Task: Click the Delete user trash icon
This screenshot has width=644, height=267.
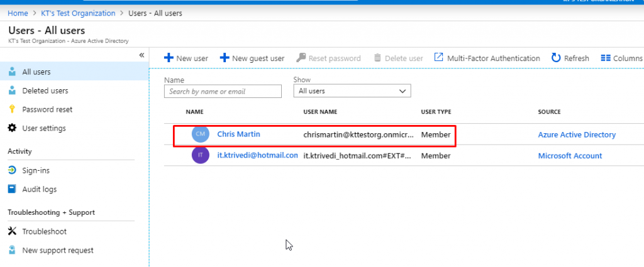Action: (377, 58)
